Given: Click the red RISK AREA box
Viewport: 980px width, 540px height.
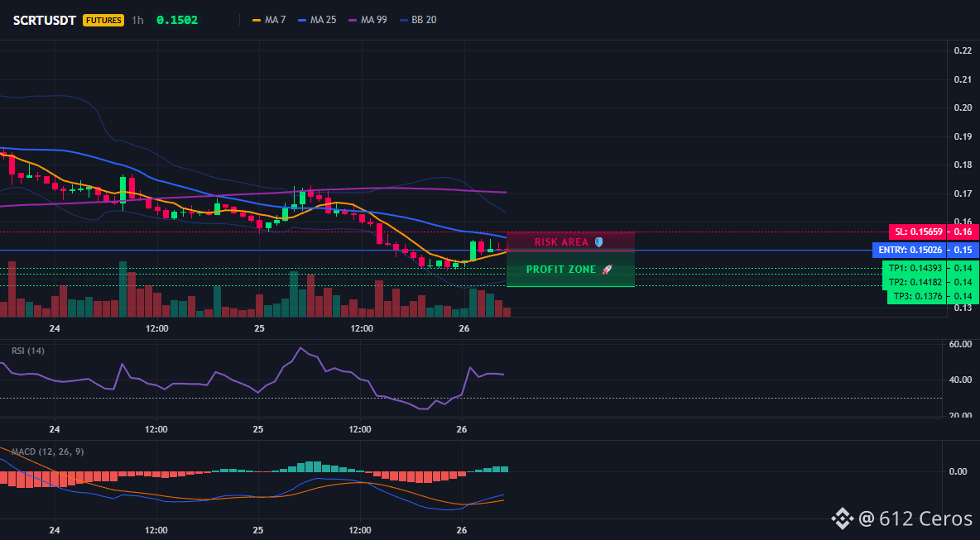Looking at the screenshot, I should coord(570,241).
